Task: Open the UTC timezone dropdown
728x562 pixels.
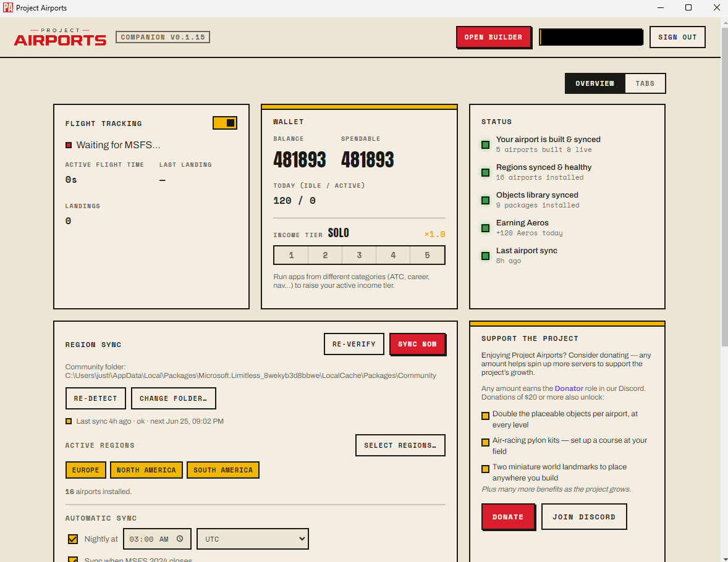Action: click(x=253, y=539)
